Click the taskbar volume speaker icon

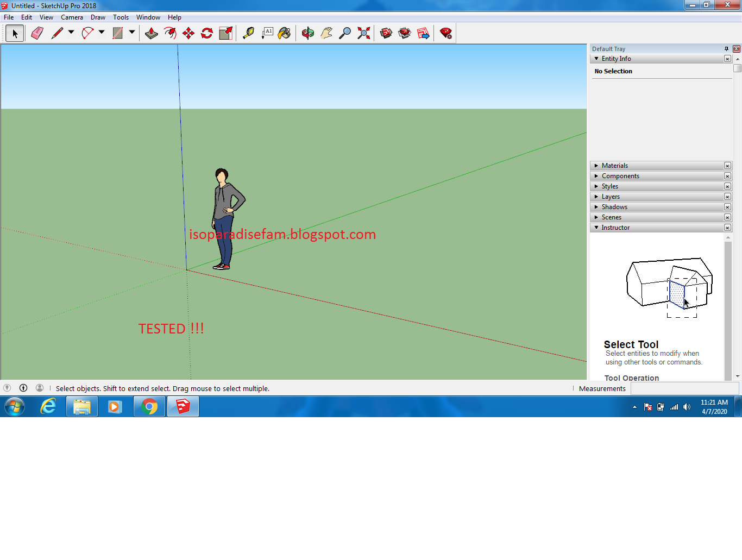pos(687,407)
